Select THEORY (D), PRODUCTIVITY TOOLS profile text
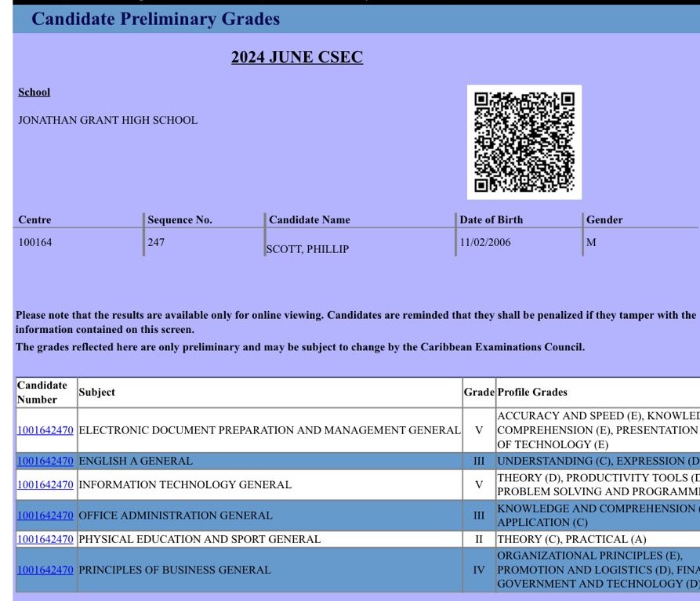 point(599,477)
